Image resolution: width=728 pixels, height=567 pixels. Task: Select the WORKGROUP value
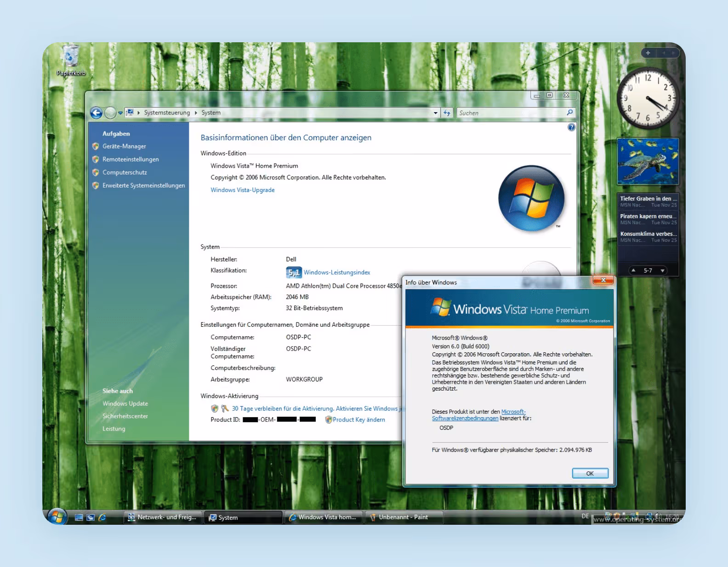pyautogui.click(x=304, y=380)
